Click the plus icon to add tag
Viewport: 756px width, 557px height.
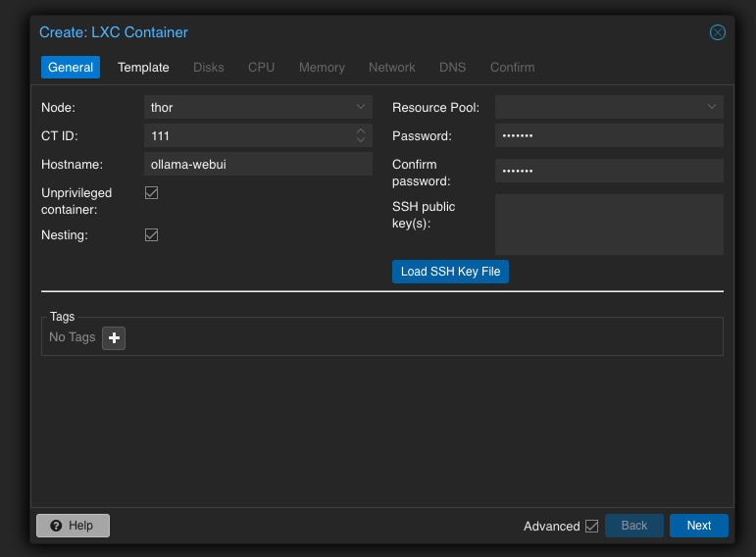coord(114,338)
